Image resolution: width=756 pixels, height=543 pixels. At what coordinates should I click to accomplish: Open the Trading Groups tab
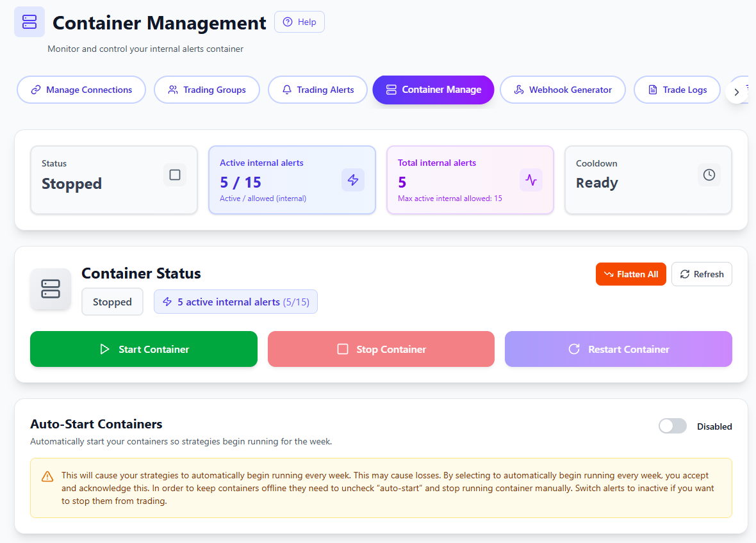click(207, 90)
